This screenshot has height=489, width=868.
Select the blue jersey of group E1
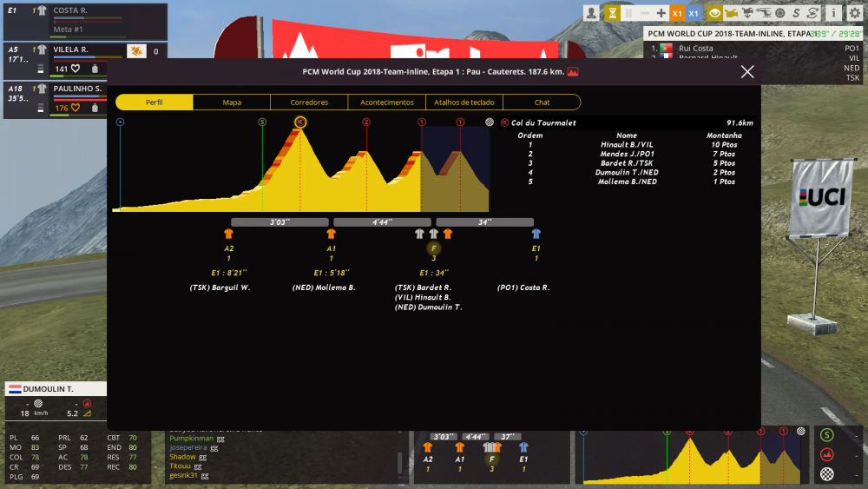pyautogui.click(x=536, y=234)
